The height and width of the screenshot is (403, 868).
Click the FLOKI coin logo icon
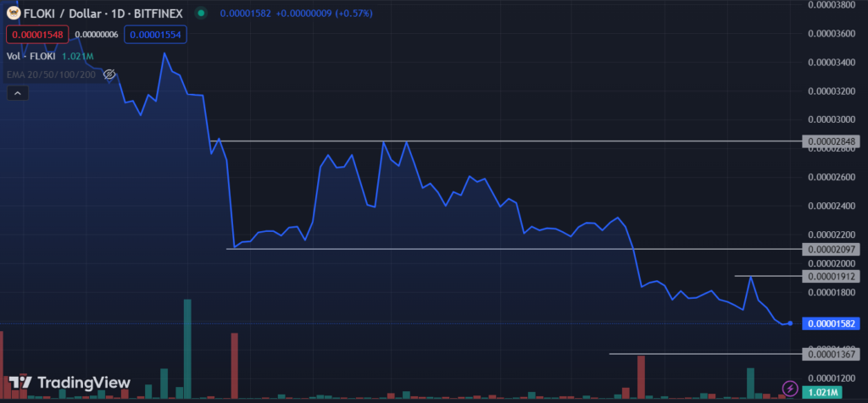[x=14, y=13]
